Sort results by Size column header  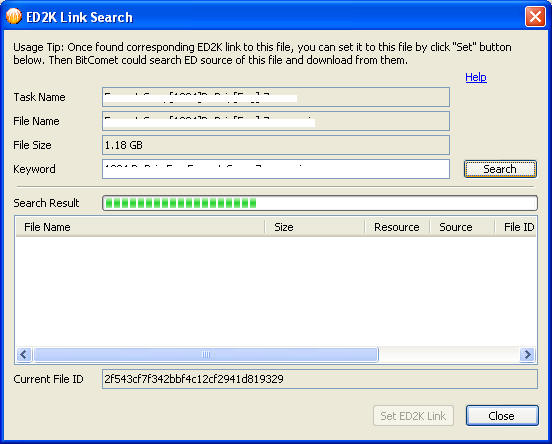click(314, 227)
